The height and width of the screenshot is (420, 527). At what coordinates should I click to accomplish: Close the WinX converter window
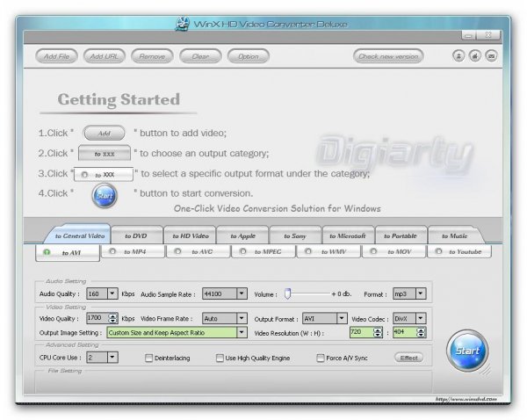coord(488,34)
